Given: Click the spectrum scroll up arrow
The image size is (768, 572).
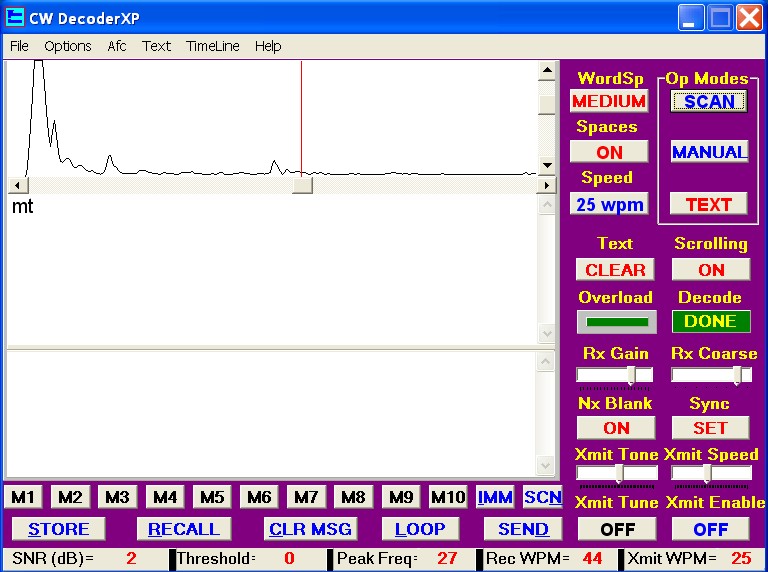Looking at the screenshot, I should pyautogui.click(x=547, y=71).
